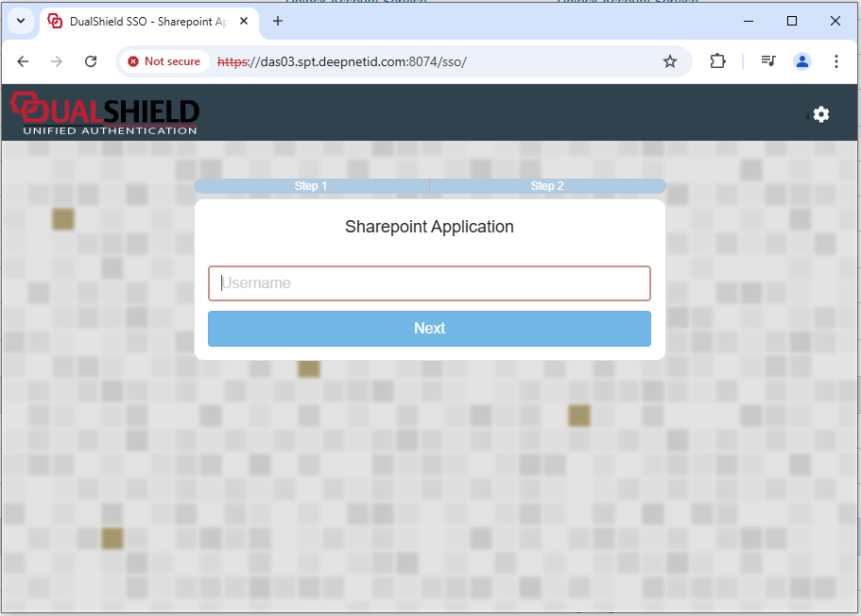Focus the Username input field
Screen dimensions: 861x616
[x=429, y=283]
